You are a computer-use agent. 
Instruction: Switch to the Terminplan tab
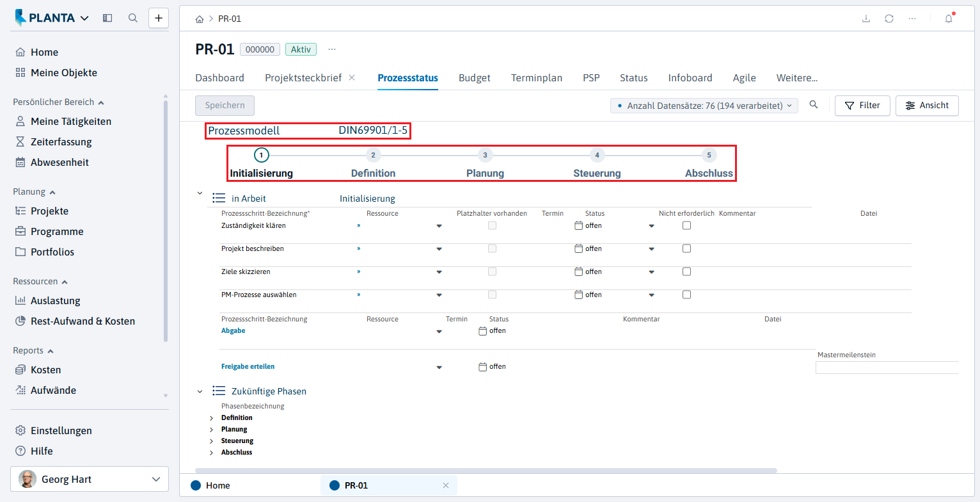[537, 78]
